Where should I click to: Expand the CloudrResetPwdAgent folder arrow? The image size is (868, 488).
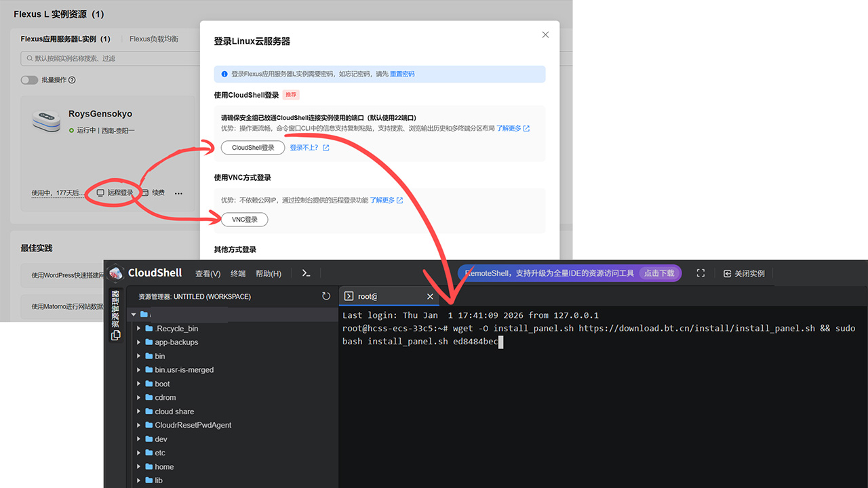[139, 425]
